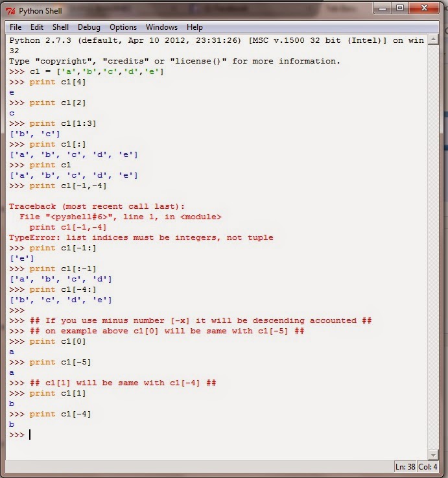The image size is (448, 478).
Task: Open the Debug menu
Action: (89, 27)
